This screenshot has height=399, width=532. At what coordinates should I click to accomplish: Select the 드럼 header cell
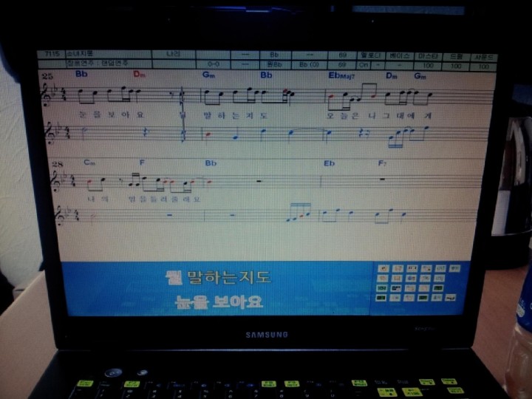coord(456,57)
